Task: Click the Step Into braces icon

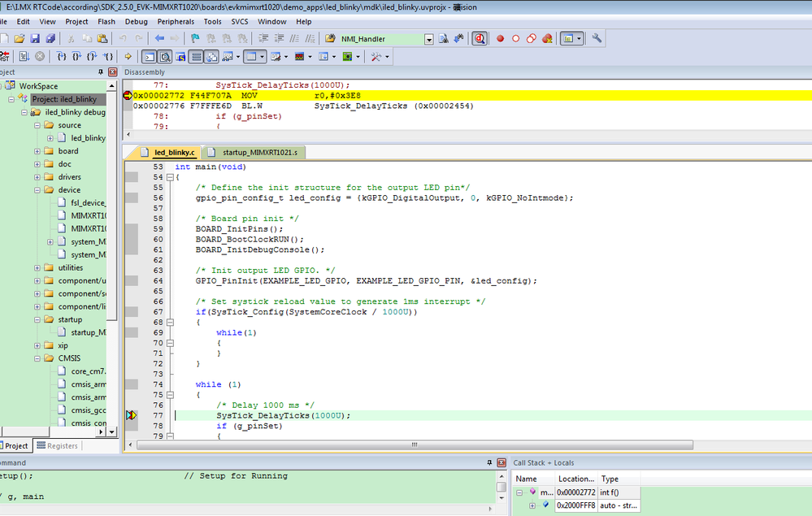Action: (x=62, y=57)
